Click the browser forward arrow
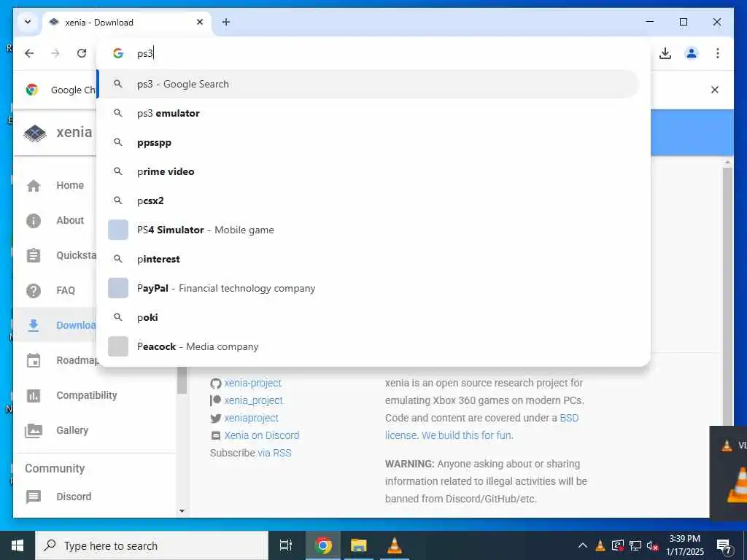This screenshot has height=560, width=747. coord(55,53)
